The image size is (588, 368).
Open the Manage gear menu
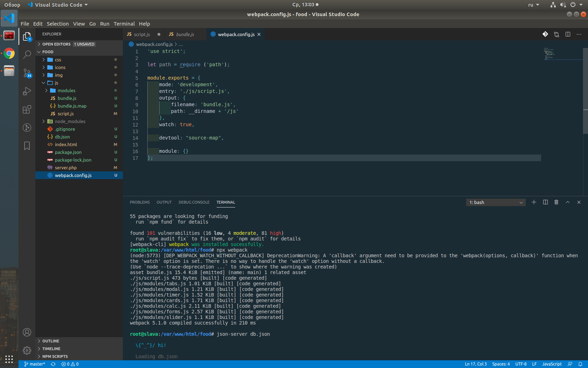coord(27,350)
